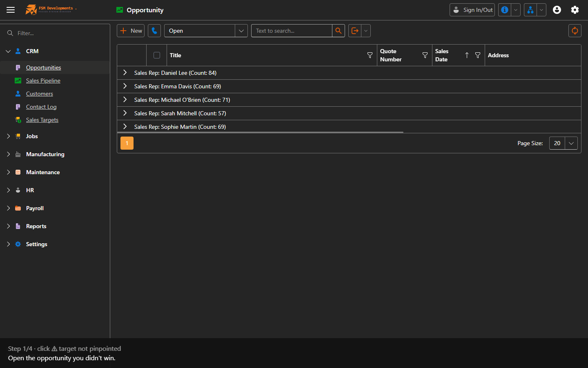Click the export icon button
The height and width of the screenshot is (368, 588).
(354, 31)
